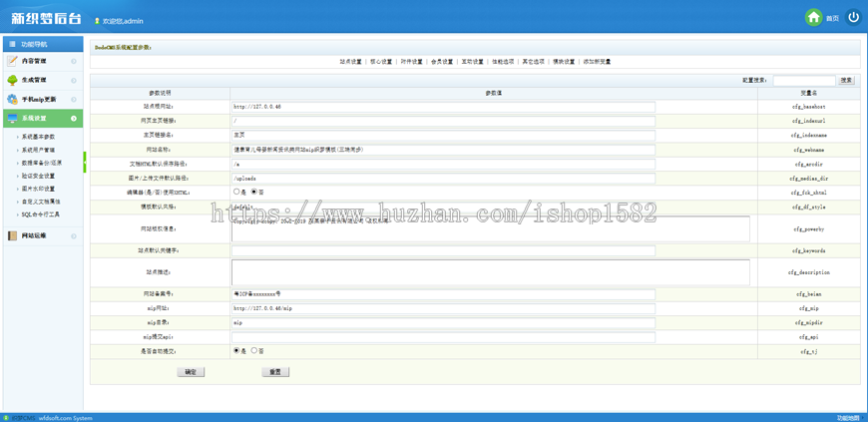Click the 站点描述 textarea

491,272
